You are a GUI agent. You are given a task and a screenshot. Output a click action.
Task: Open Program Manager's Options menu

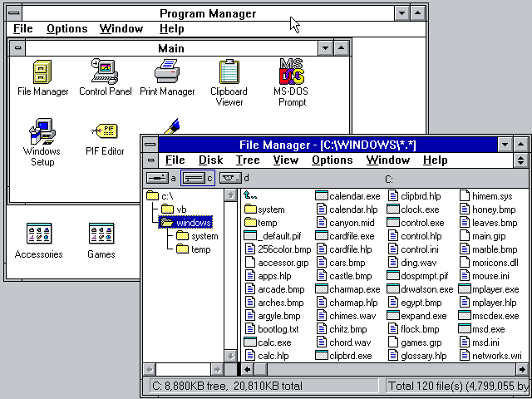click(66, 28)
